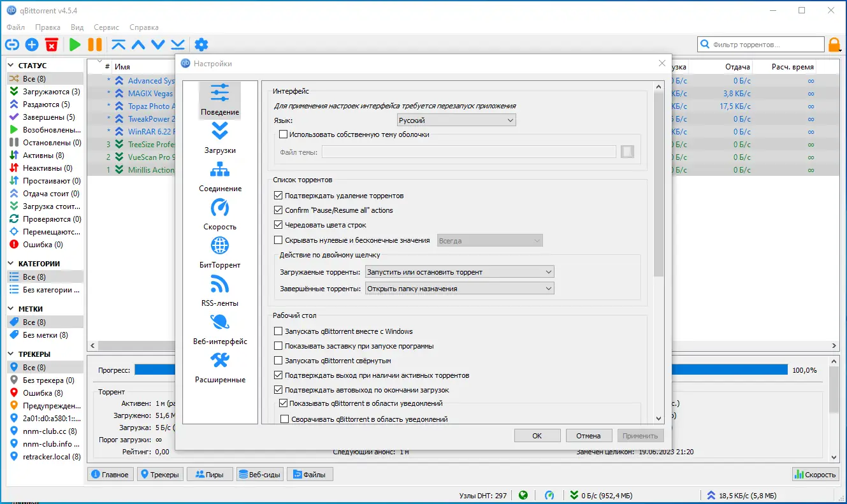Click the red delete torrent toolbar icon

coord(52,45)
